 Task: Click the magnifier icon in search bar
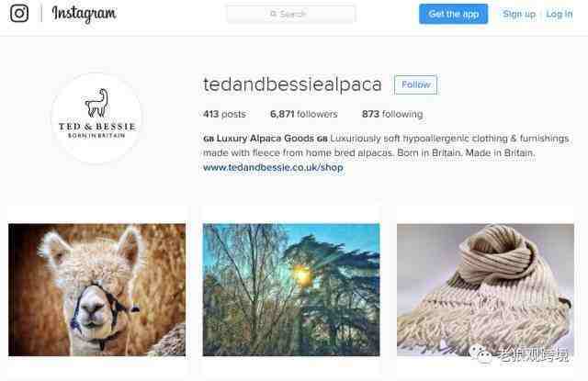(274, 14)
